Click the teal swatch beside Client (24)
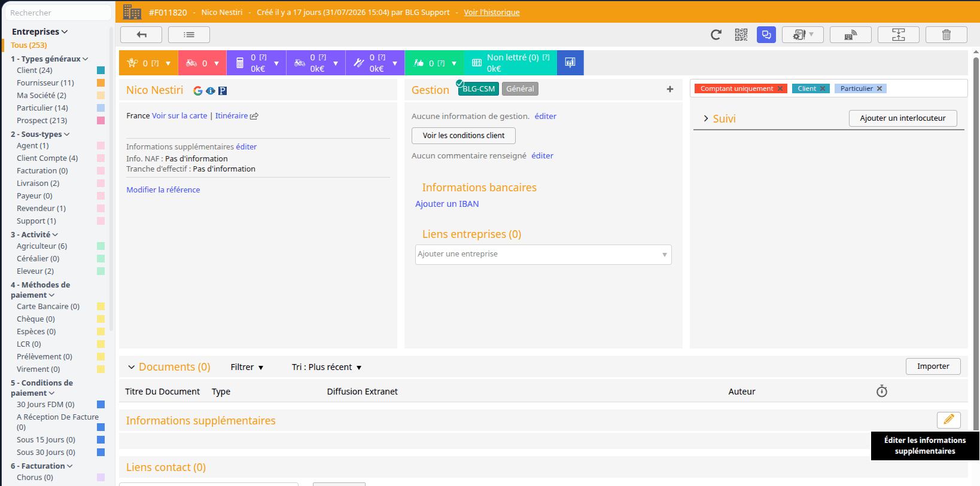 (101, 70)
